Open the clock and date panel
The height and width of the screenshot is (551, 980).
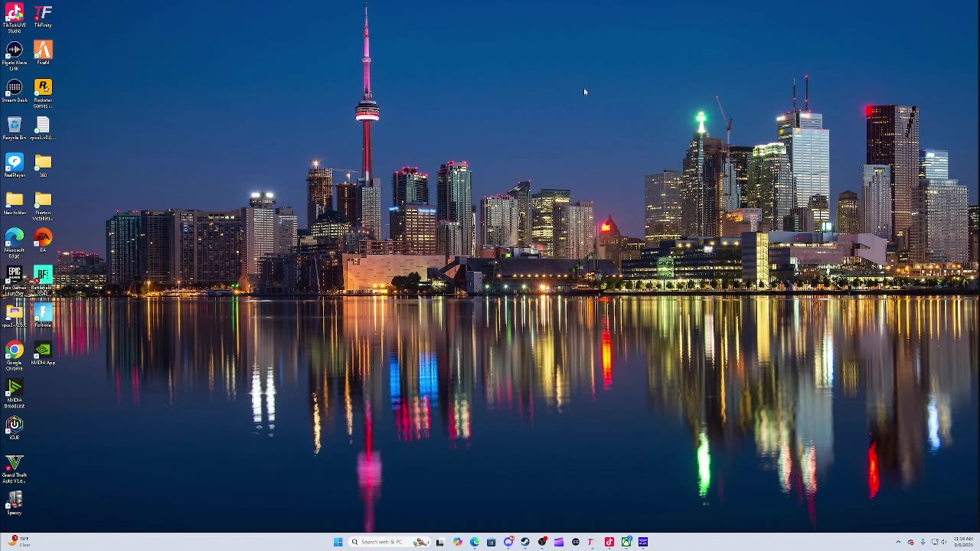963,542
